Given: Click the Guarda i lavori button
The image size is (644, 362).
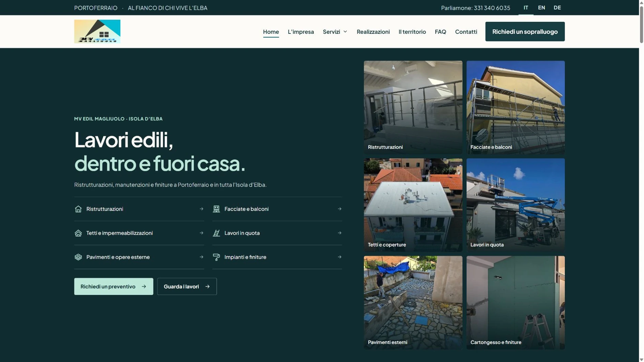Looking at the screenshot, I should pyautogui.click(x=187, y=286).
